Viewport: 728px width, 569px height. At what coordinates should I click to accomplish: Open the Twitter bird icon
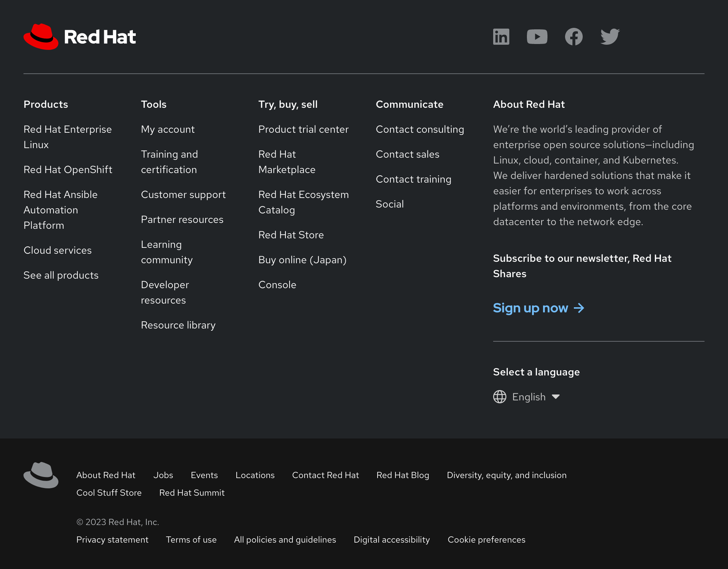point(610,37)
